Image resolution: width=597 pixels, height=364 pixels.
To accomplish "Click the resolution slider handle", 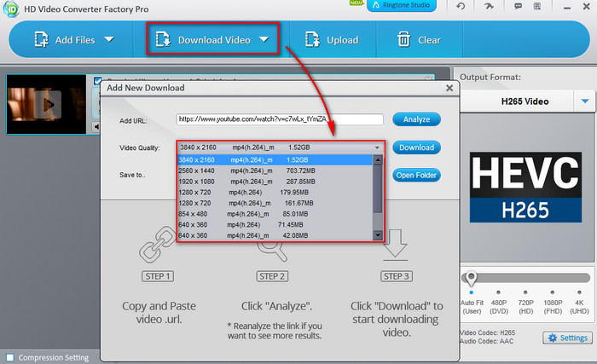I will point(472,279).
